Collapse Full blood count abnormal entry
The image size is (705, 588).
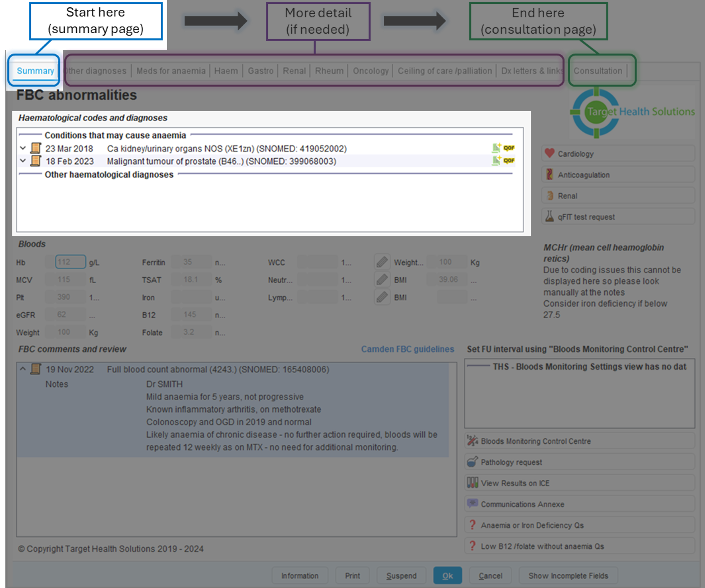click(23, 369)
